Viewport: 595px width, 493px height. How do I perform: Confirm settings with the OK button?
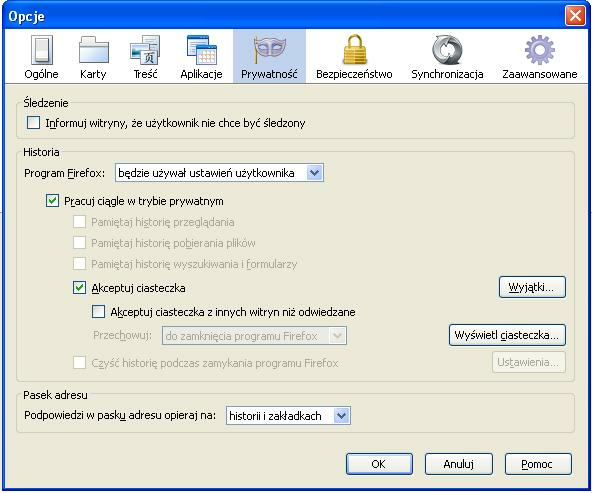(x=379, y=464)
